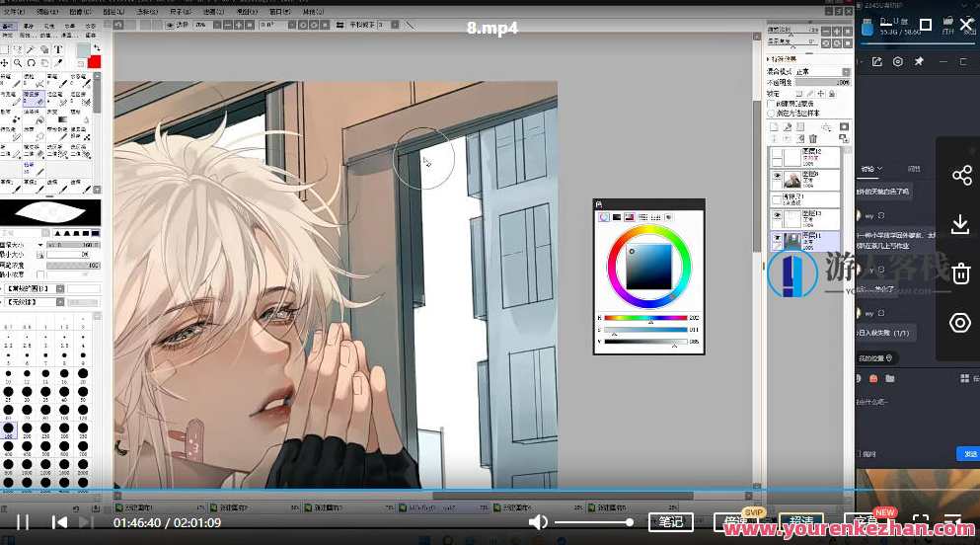Viewport: 980px width, 545px height.
Task: Click the share icon in the side panel
Action: 960,176
